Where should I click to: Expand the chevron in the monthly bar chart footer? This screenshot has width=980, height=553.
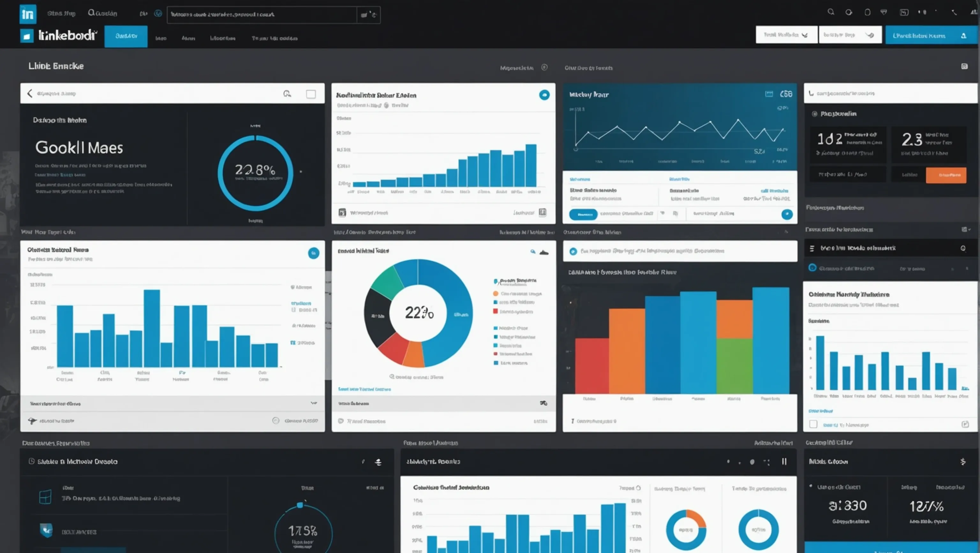[314, 403]
